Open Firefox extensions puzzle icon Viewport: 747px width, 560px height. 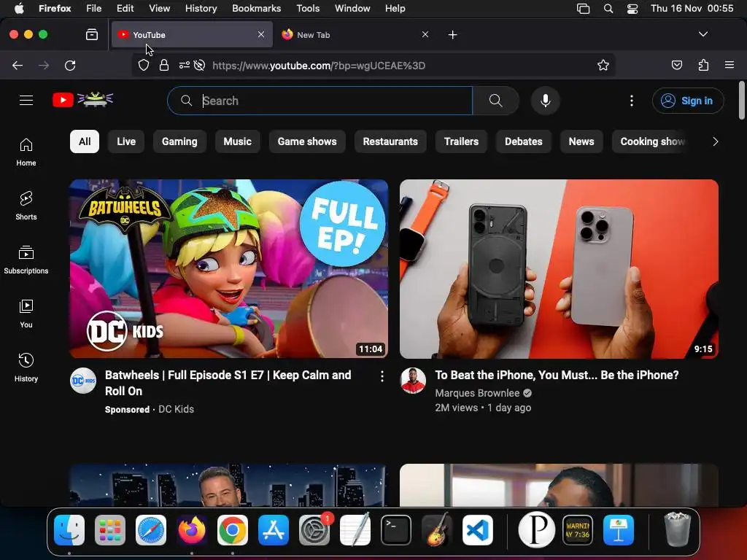pos(703,65)
